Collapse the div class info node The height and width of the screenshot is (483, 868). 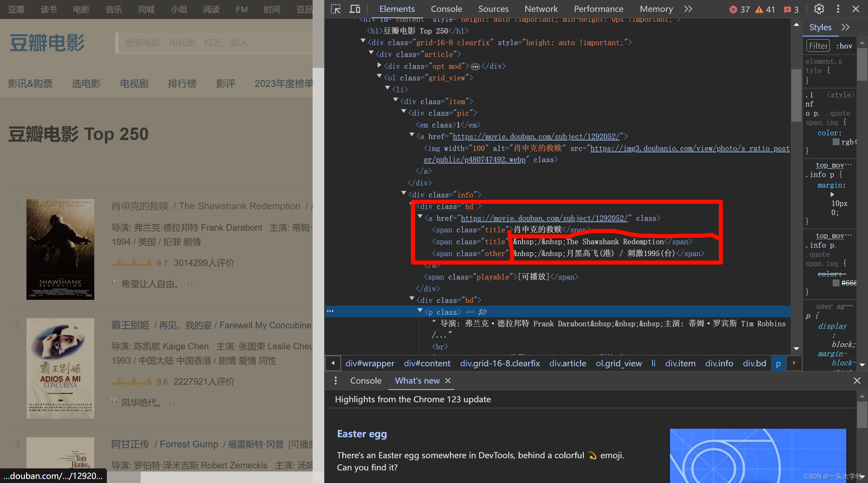(x=404, y=193)
